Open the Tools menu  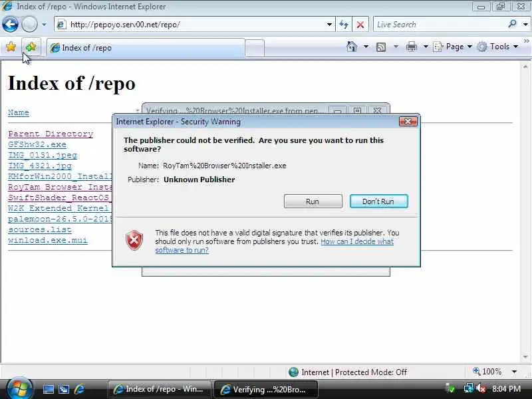tap(497, 47)
